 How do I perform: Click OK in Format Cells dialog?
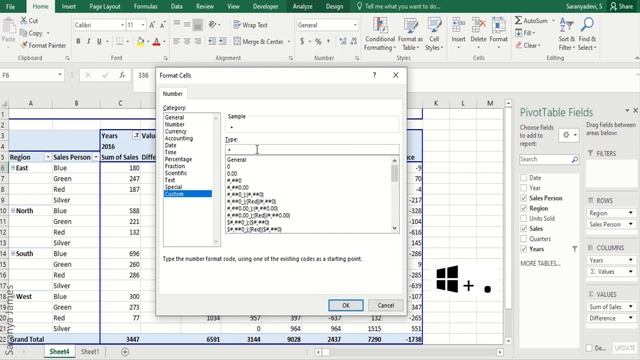[346, 305]
